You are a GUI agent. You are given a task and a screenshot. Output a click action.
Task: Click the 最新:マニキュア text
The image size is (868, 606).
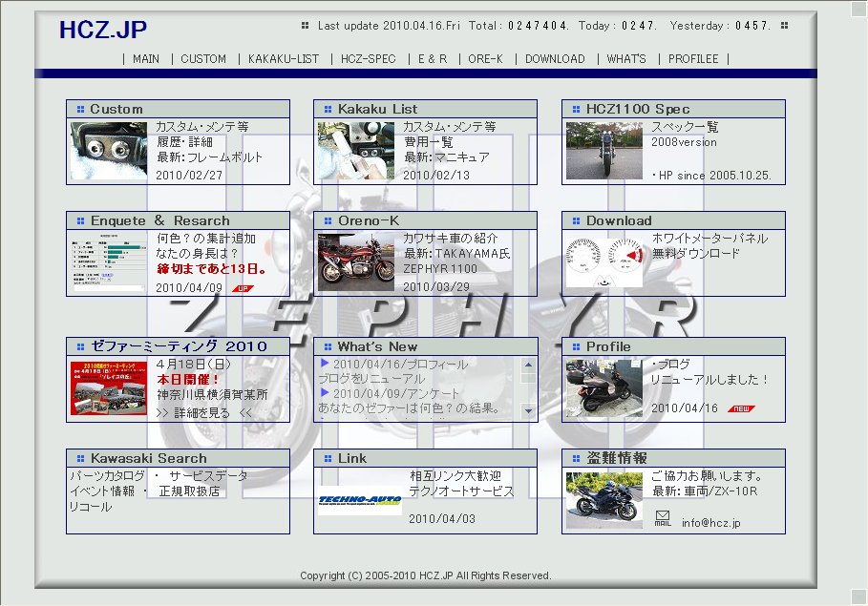pyautogui.click(x=447, y=157)
